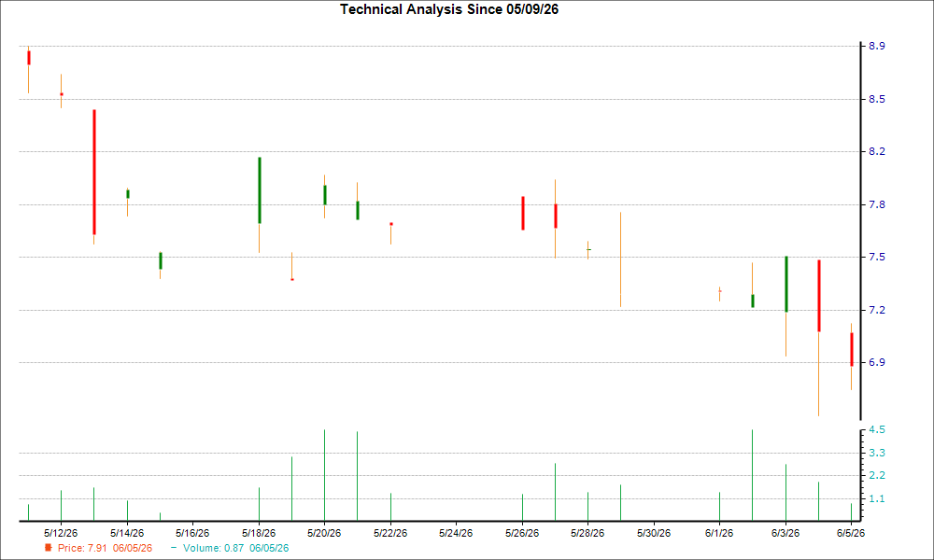The width and height of the screenshot is (934, 560).
Task: Click the 6/5/26 date label
Action: [851, 533]
